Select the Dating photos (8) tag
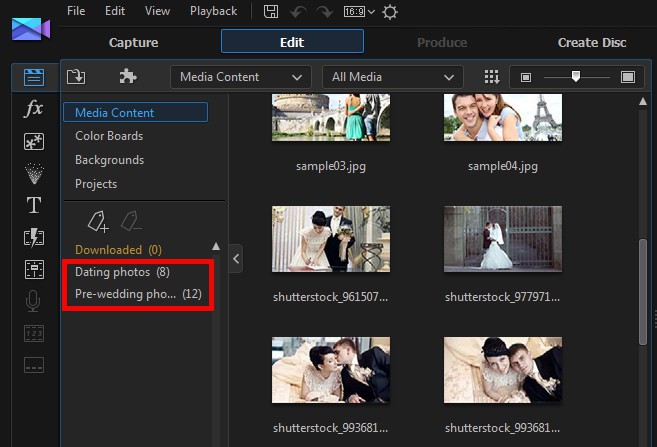 click(122, 272)
